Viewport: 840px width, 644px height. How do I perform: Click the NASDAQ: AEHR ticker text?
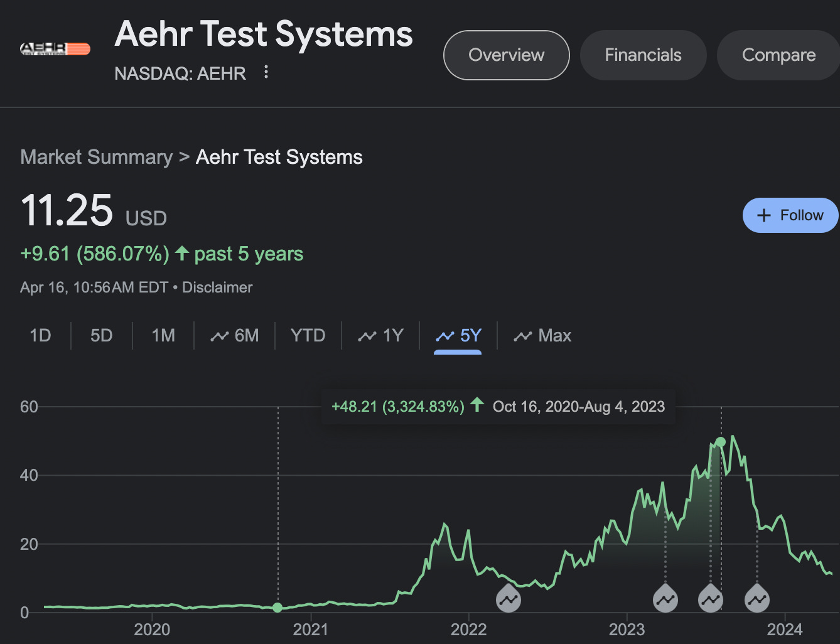click(180, 73)
